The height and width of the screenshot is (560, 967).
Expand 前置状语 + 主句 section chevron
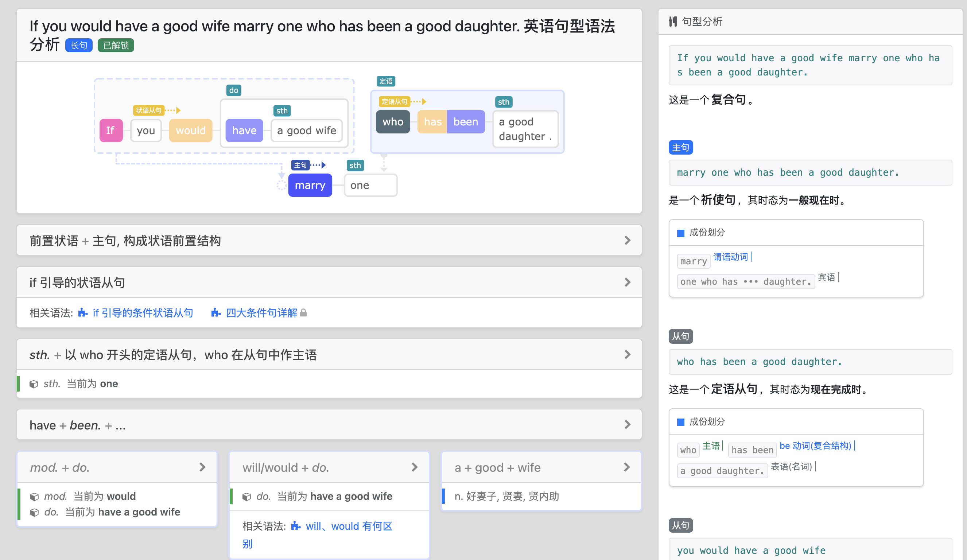[628, 241]
